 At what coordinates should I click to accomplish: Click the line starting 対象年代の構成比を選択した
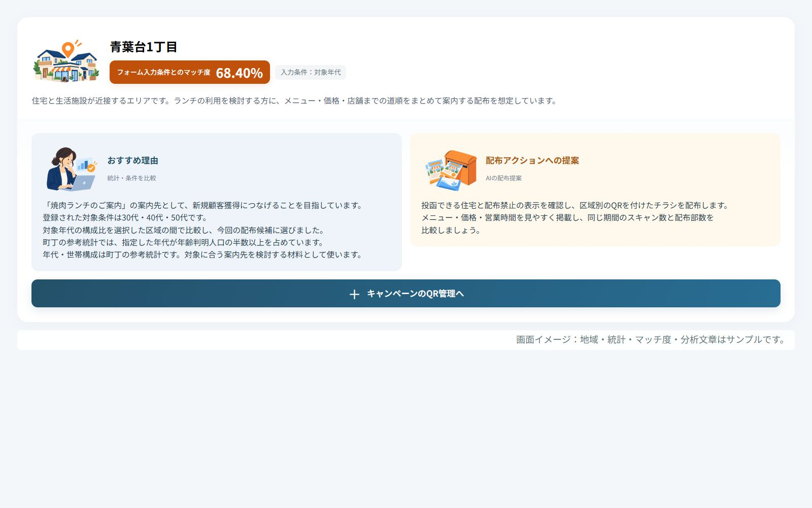[x=184, y=230]
